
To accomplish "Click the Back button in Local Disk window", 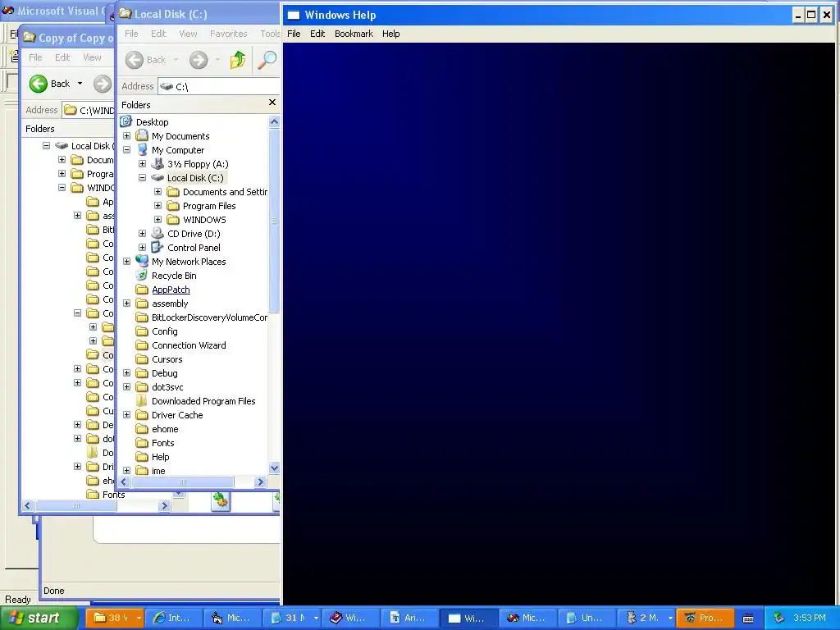I will coord(146,59).
